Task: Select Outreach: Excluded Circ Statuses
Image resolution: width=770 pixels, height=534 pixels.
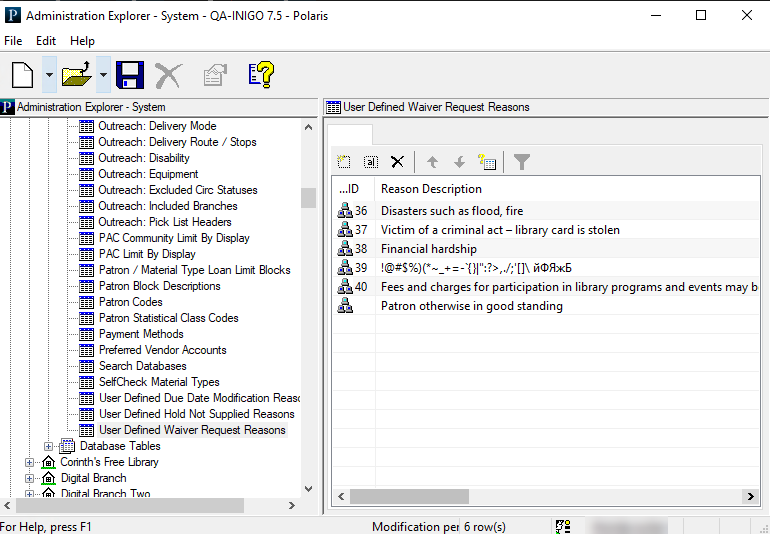Action: (178, 190)
